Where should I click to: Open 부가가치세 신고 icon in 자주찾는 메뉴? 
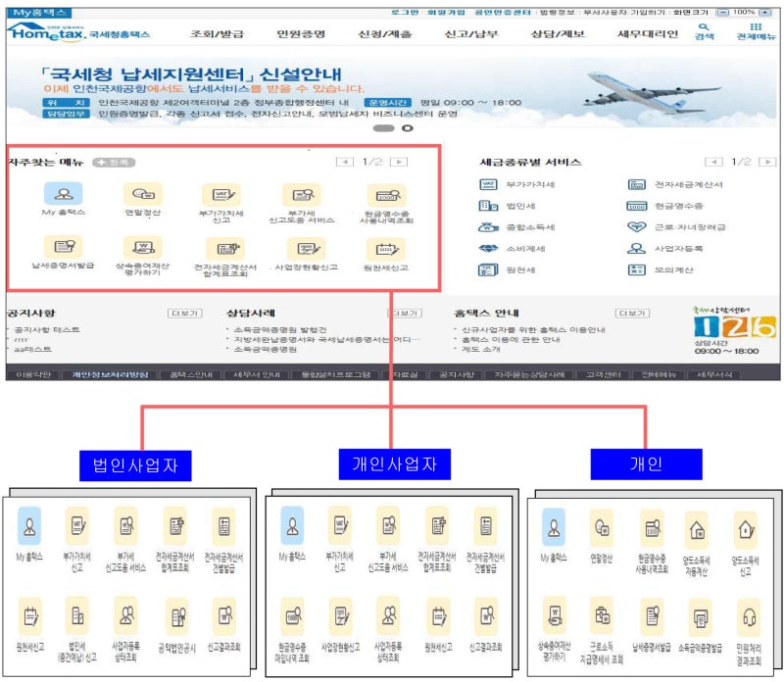tap(221, 195)
